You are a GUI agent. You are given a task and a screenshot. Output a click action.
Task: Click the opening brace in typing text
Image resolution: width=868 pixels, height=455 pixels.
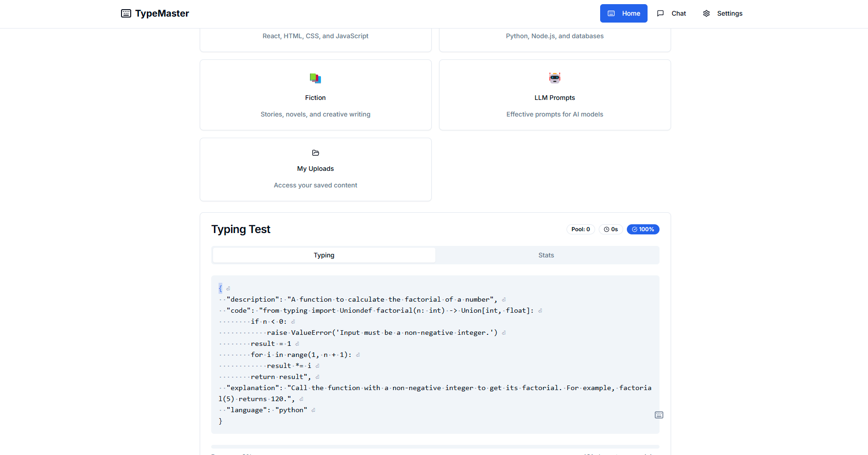(220, 288)
